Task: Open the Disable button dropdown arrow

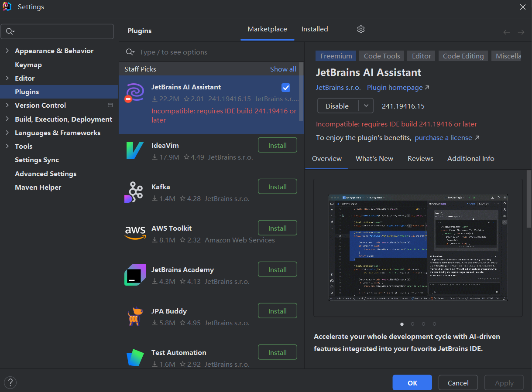Action: pos(366,106)
